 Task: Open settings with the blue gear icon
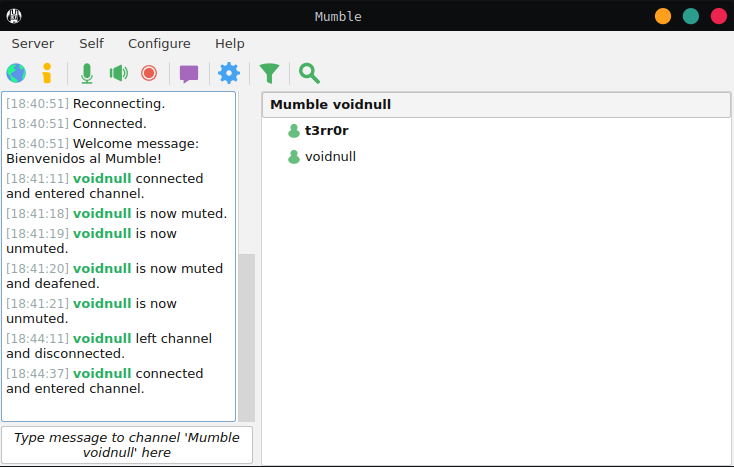pyautogui.click(x=229, y=73)
